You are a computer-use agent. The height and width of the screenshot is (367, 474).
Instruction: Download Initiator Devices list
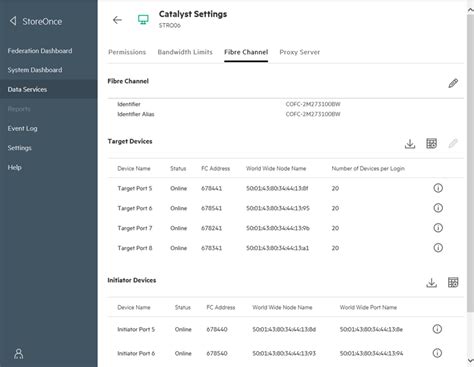tap(432, 283)
